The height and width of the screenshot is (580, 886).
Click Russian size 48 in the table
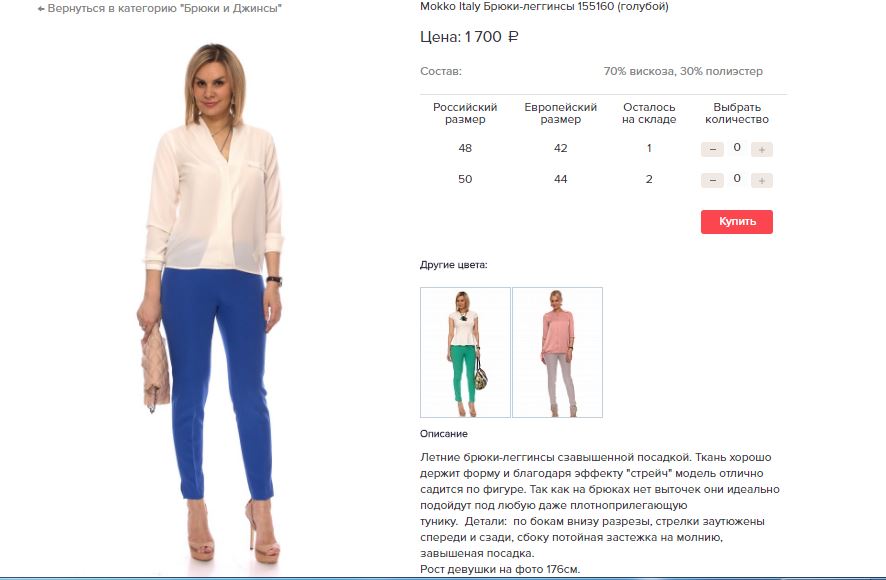(x=465, y=148)
